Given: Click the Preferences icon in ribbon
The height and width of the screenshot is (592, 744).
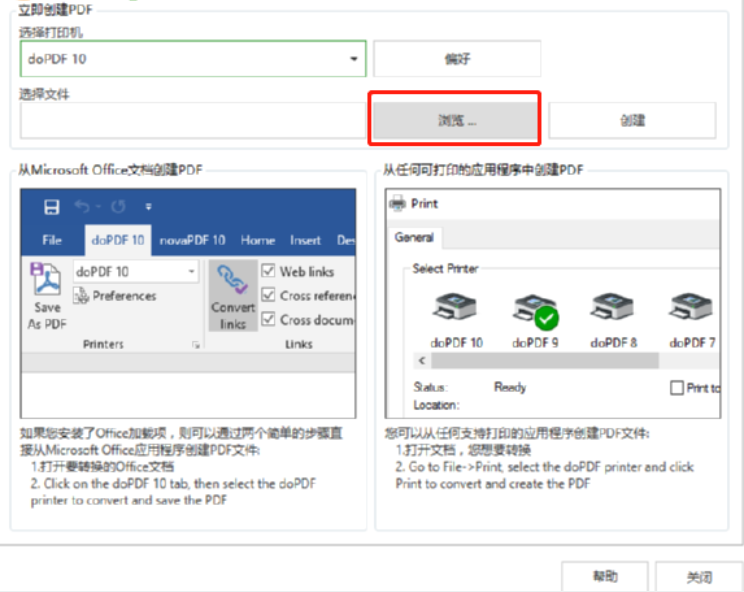Looking at the screenshot, I should 81,296.
